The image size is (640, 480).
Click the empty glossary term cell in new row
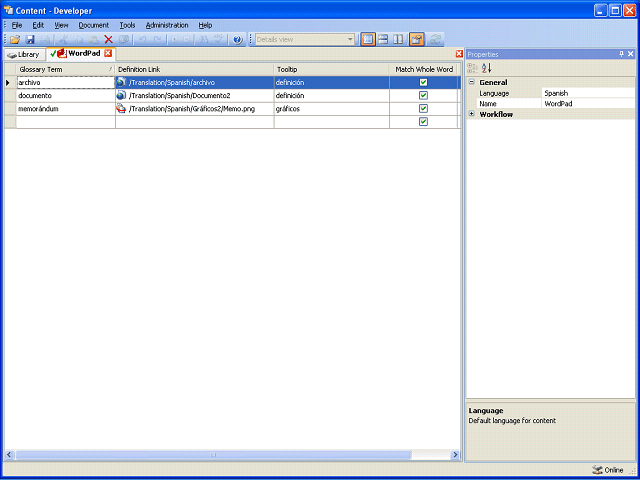coord(65,122)
